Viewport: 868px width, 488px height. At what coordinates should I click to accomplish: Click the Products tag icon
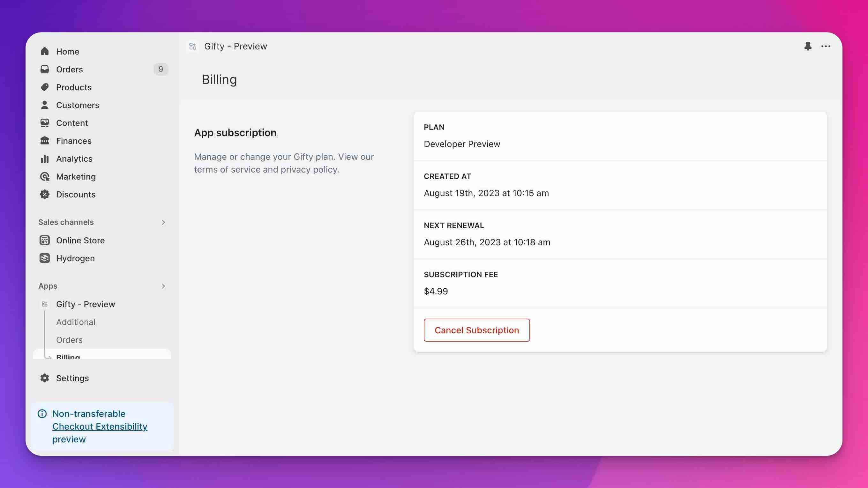[x=44, y=87]
